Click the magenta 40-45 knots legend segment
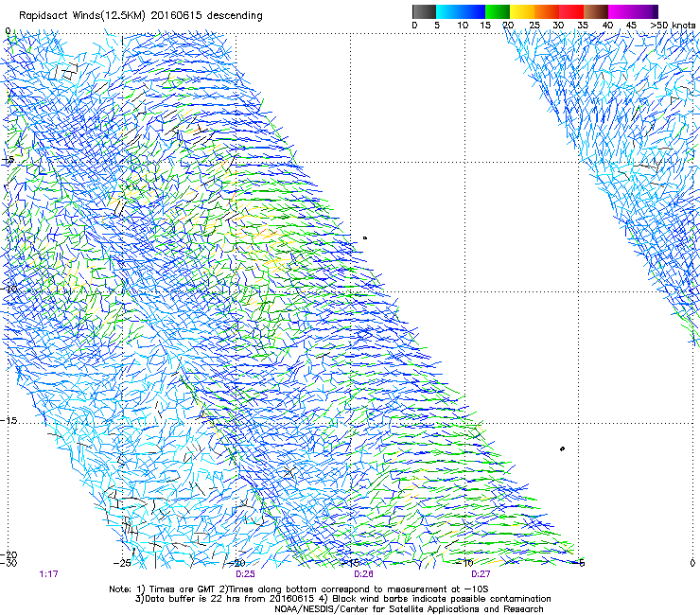The width and height of the screenshot is (700, 615). pyautogui.click(x=621, y=11)
